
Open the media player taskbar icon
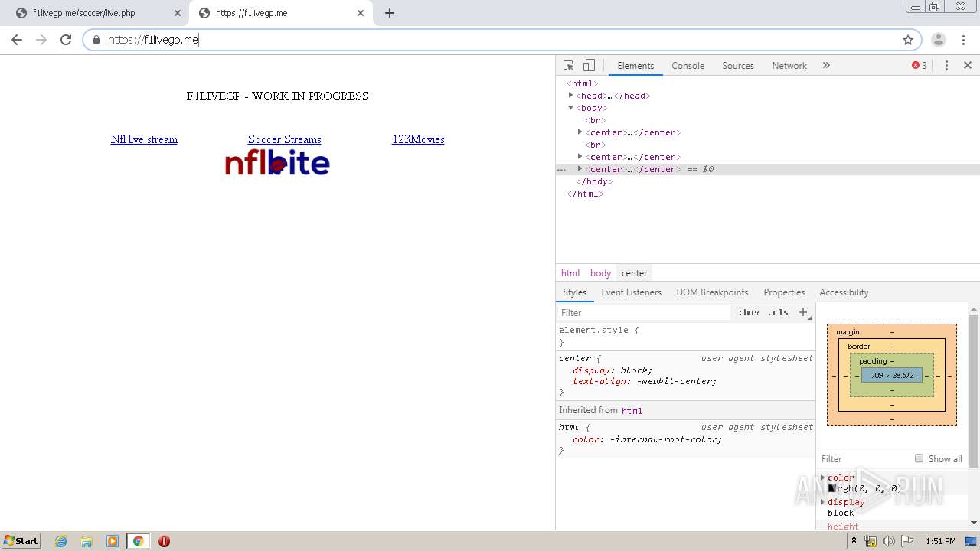tap(113, 541)
